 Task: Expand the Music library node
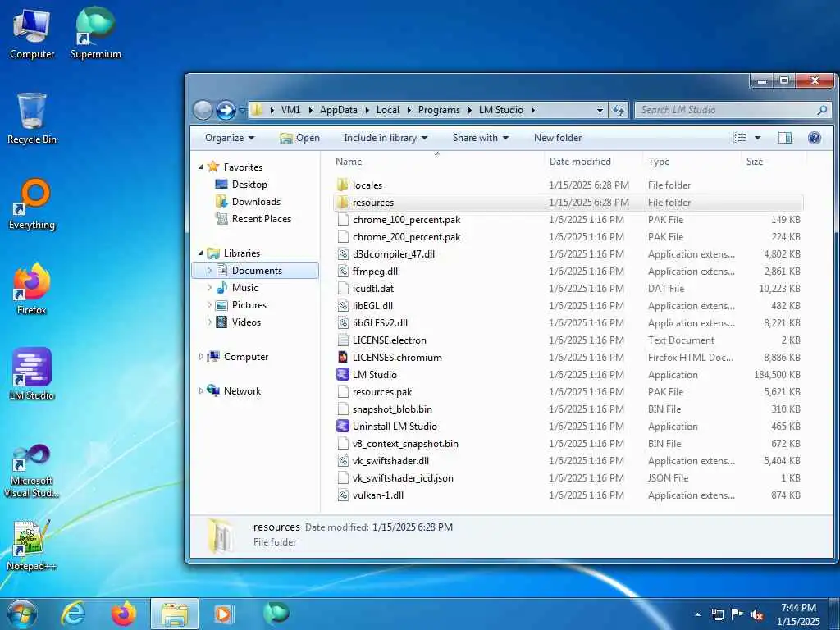click(x=209, y=288)
